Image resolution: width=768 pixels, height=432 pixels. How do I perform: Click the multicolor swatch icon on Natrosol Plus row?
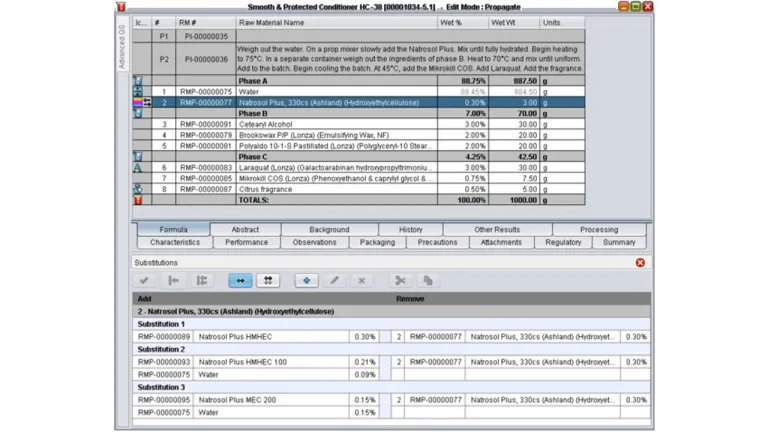click(137, 102)
